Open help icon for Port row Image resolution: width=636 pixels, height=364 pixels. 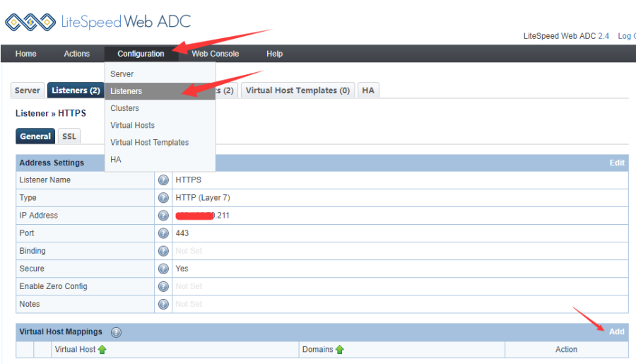[163, 233]
